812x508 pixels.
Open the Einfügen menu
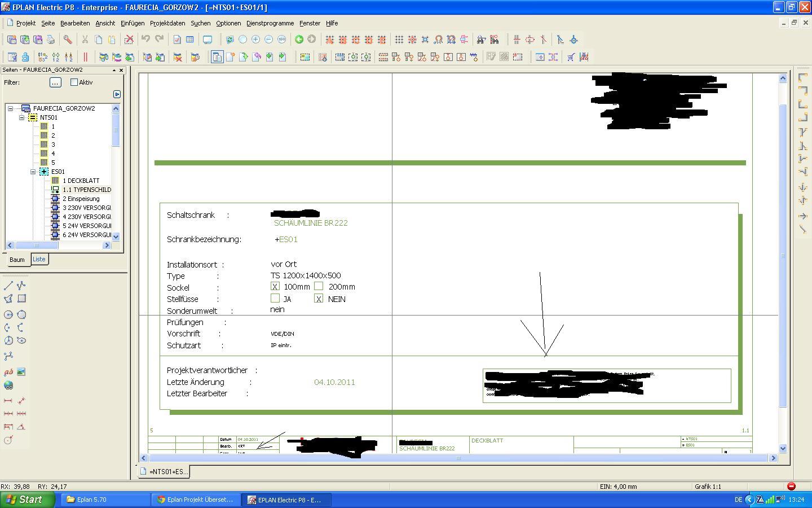point(133,23)
